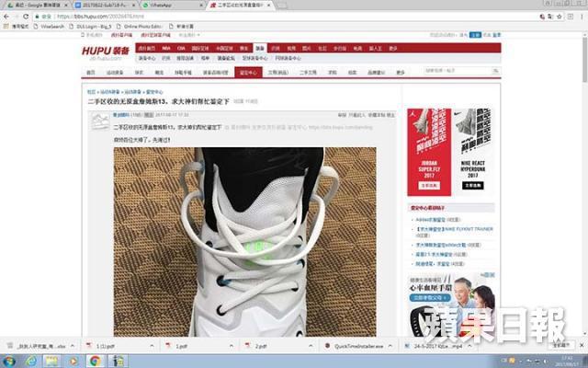Click the search magnifier icon on the HUPU page
This screenshot has height=368, width=588.
tap(495, 71)
